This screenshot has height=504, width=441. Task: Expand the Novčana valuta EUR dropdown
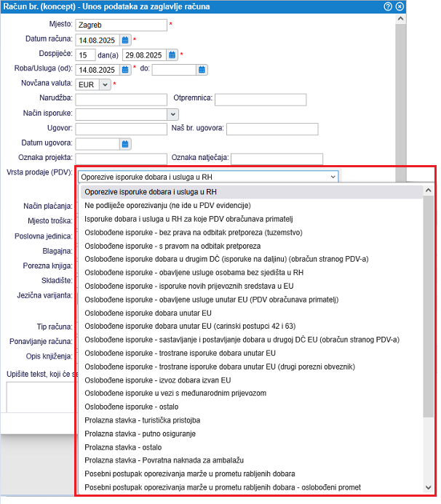pyautogui.click(x=105, y=84)
